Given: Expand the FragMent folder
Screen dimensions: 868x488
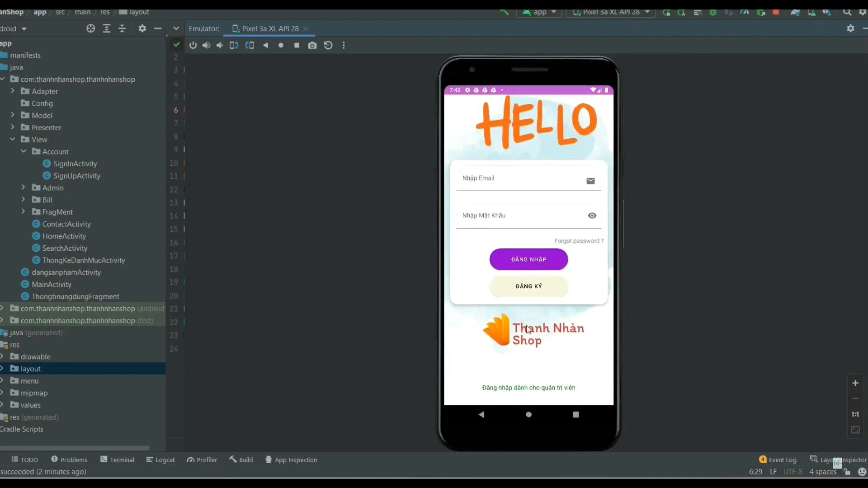Looking at the screenshot, I should (x=24, y=211).
